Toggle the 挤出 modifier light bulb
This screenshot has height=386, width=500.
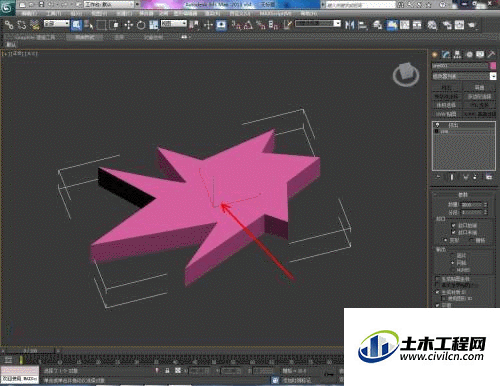(437, 125)
